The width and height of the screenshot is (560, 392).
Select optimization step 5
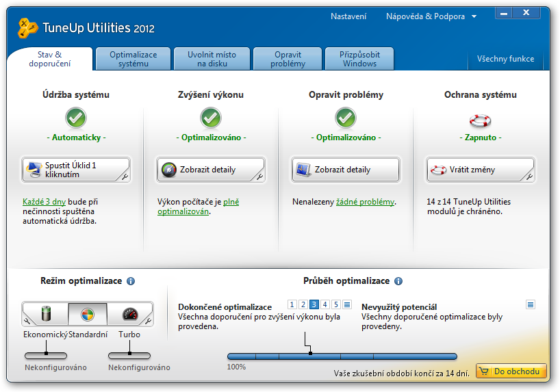point(336,304)
